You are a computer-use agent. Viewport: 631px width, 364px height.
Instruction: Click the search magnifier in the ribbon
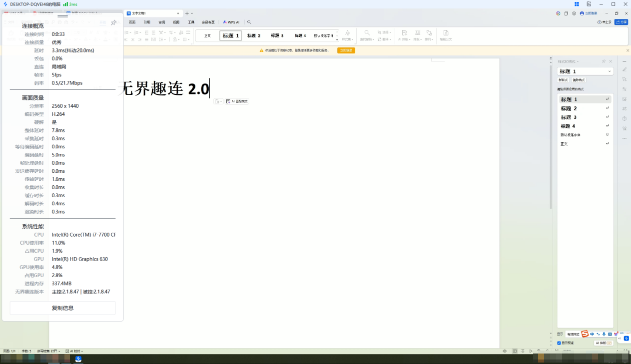coord(249,22)
